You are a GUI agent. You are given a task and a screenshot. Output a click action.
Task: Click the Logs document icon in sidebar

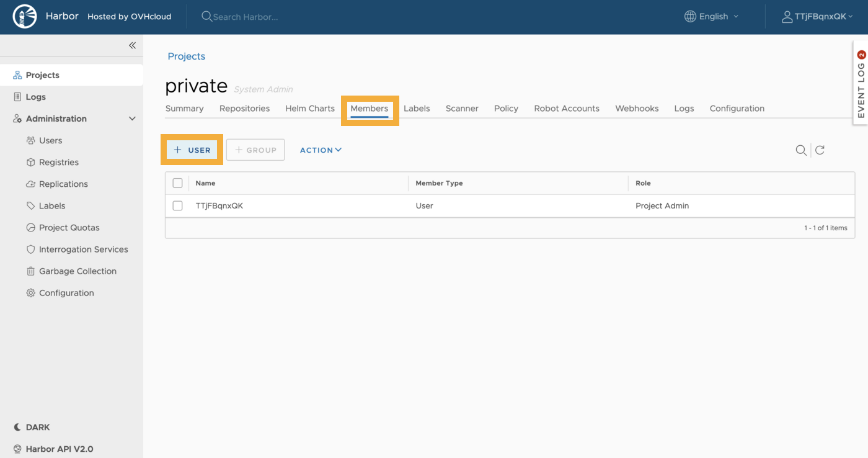17,97
